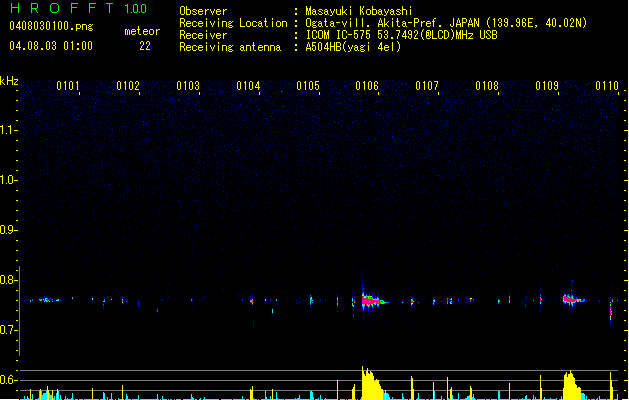This screenshot has width=629, height=400.
Task: Click the 'Receiving antenna' label
Action: click(230, 47)
